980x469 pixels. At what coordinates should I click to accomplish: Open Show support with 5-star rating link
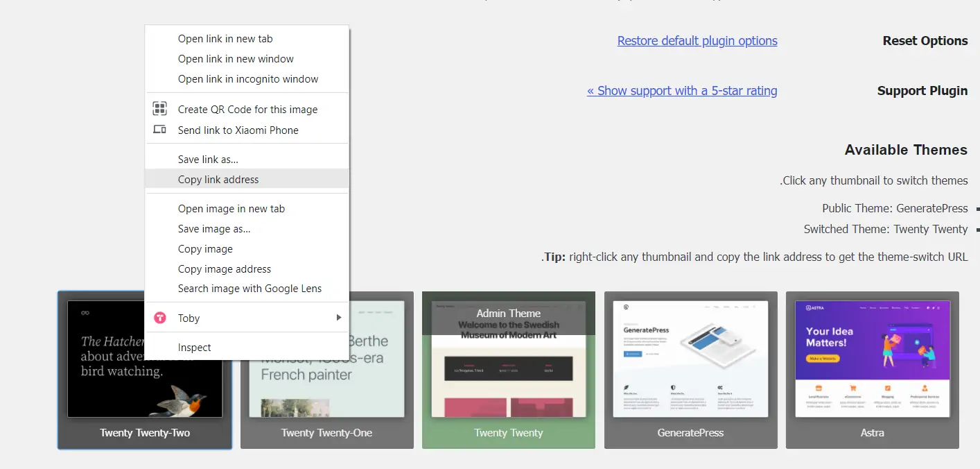[682, 91]
